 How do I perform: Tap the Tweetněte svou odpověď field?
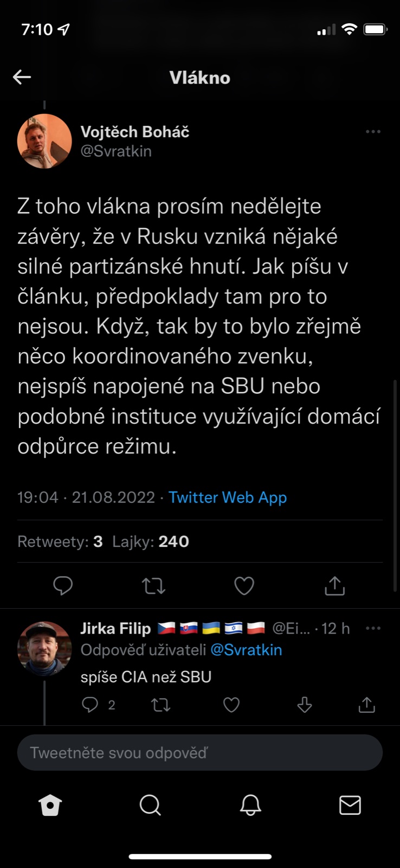200,753
